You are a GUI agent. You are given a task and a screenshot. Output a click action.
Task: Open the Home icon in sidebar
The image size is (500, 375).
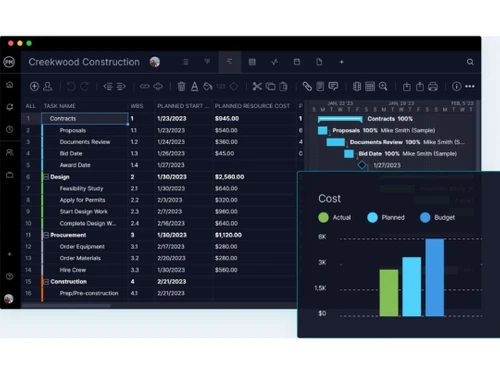pyautogui.click(x=10, y=85)
